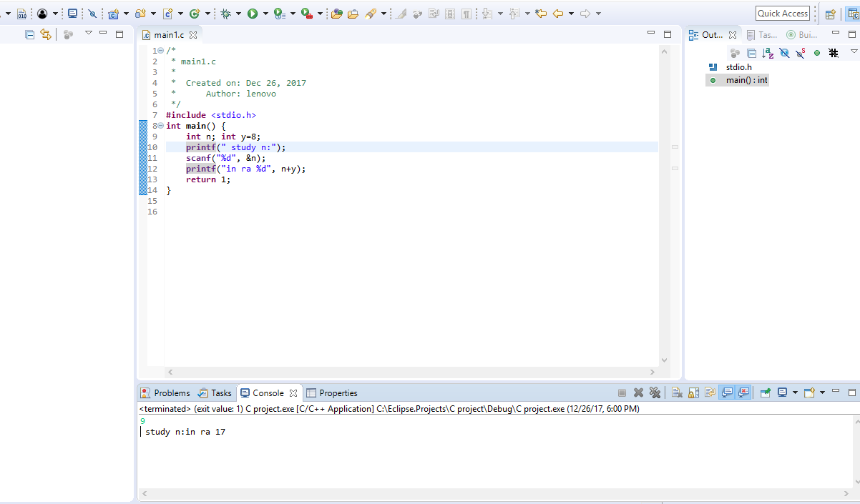Screen dimensions: 860x504
Task: Open the Run button dropdown arrow
Action: pyautogui.click(x=265, y=12)
